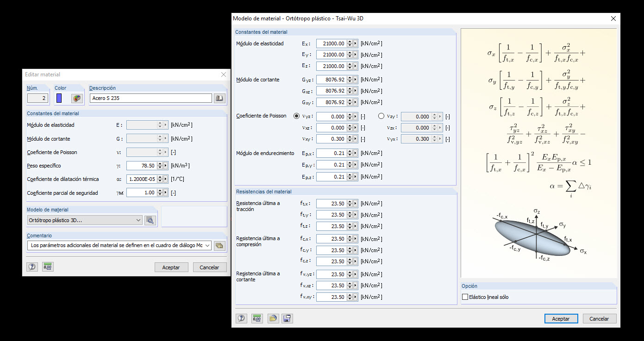Click the right-arrow button beside the ft,x field

(356, 204)
